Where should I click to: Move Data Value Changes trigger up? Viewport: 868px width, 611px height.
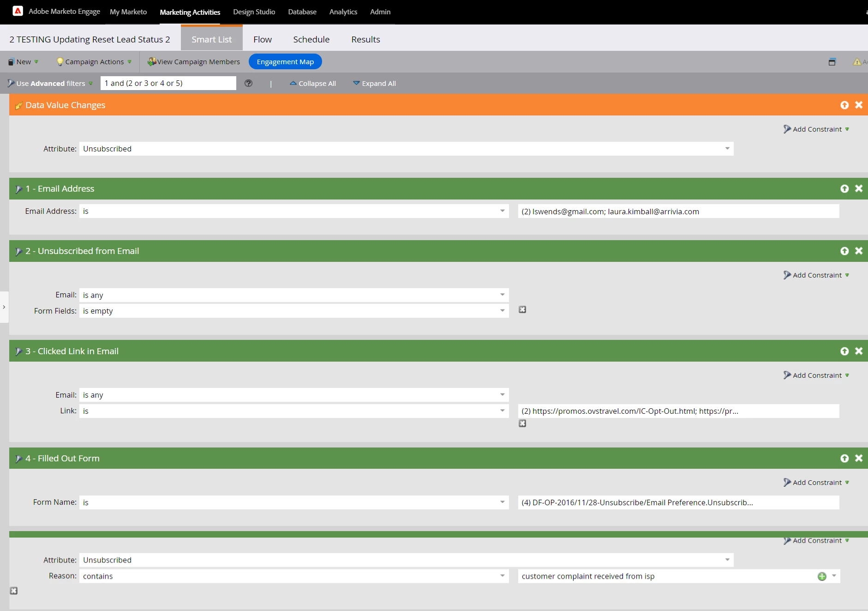pyautogui.click(x=844, y=105)
